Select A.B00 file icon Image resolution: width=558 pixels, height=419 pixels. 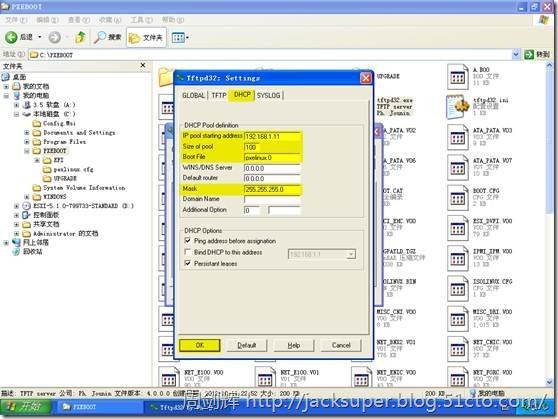click(458, 77)
